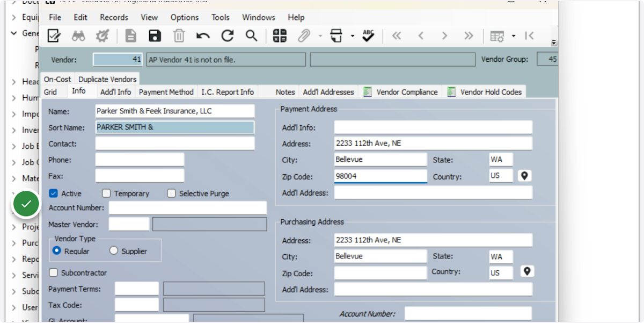Select the Regular vendor type radio

click(56, 250)
